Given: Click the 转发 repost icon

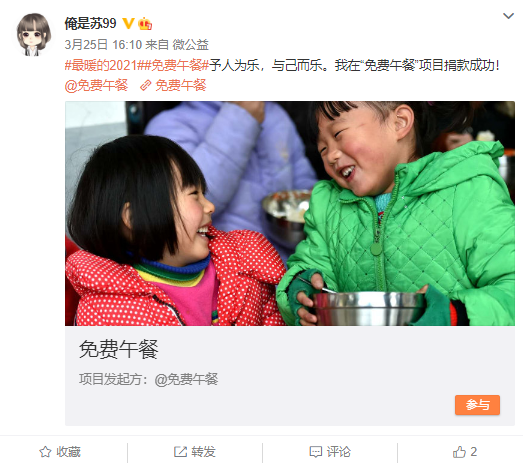Looking at the screenshot, I should 180,452.
